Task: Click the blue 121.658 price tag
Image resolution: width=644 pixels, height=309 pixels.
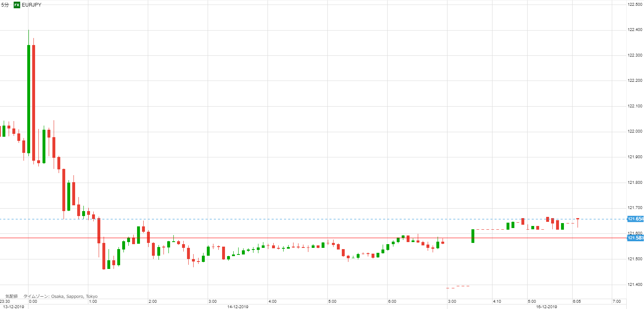Action: (635, 219)
